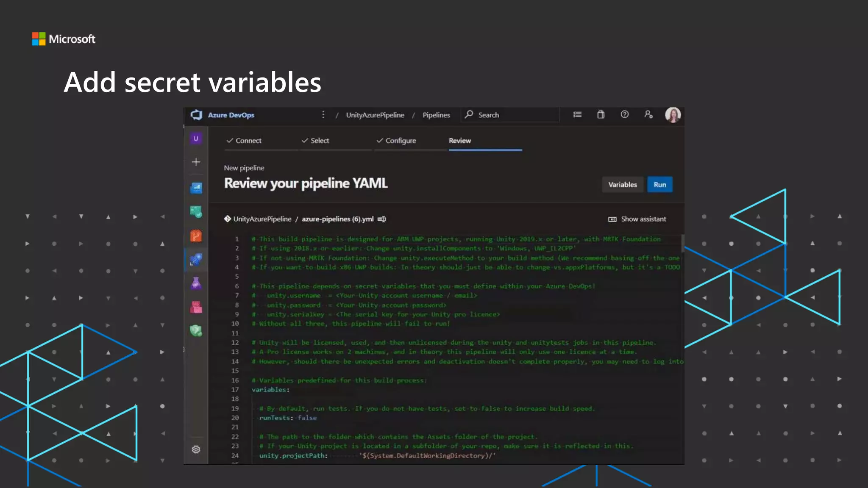The image size is (868, 488).
Task: Go to Pipelines breadcrumb
Action: [436, 115]
